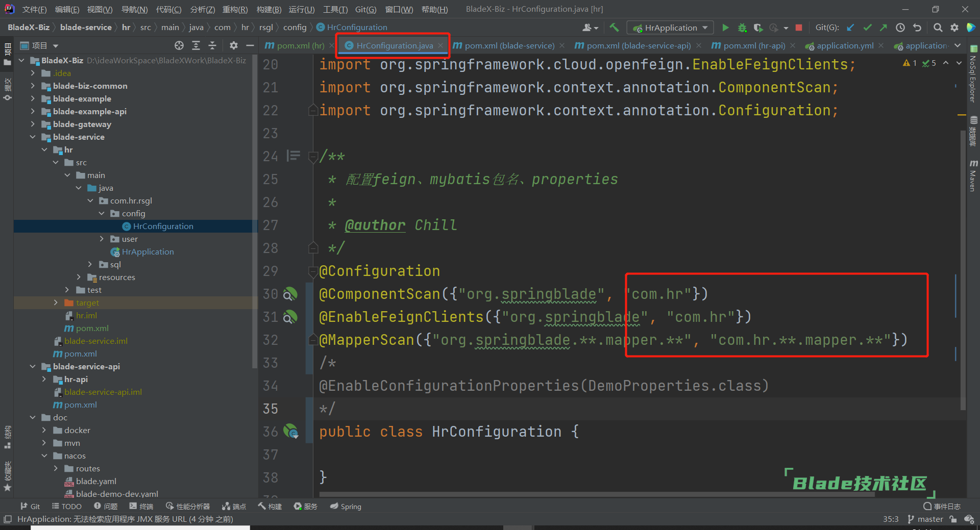Open Endpoints (端点) tool window
Viewport: 980px width, 530px height.
coord(234,506)
